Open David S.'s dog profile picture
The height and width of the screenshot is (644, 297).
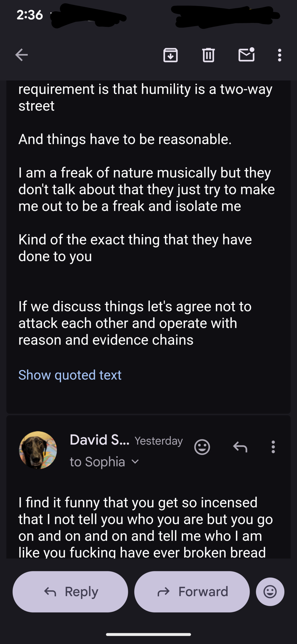point(38,450)
